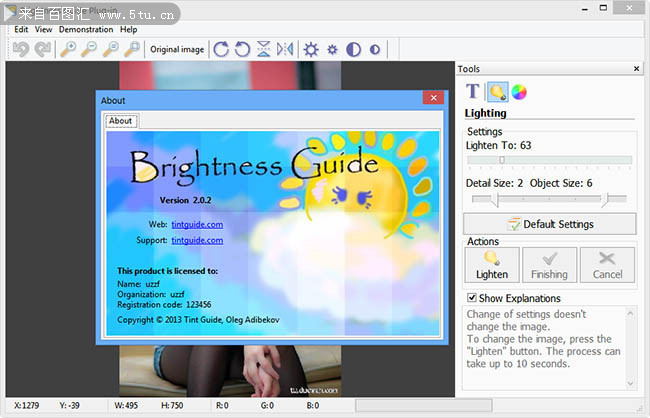Screen dimensions: 650x418
Task: Open the Support tintguide.com link
Action: 197,240
